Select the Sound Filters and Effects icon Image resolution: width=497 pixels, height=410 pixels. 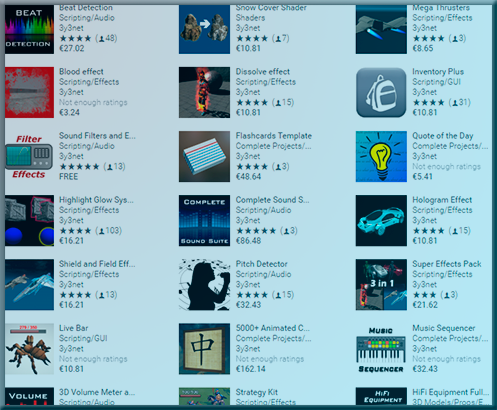click(x=29, y=156)
